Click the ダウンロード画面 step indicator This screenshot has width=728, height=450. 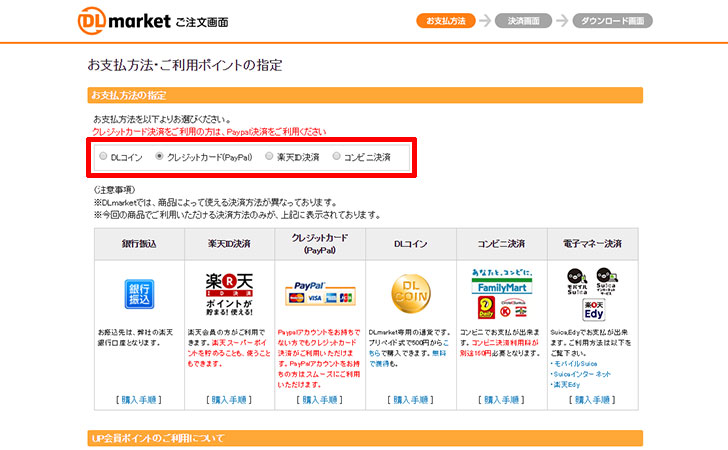(x=612, y=21)
